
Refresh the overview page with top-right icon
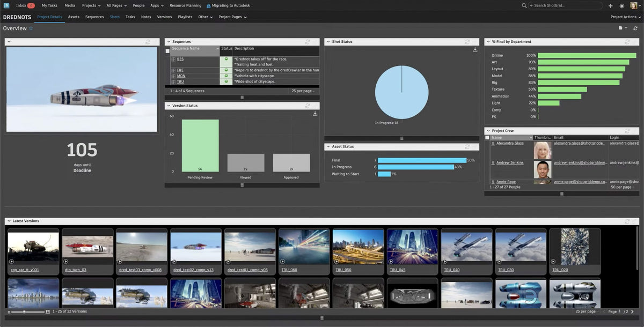(635, 28)
